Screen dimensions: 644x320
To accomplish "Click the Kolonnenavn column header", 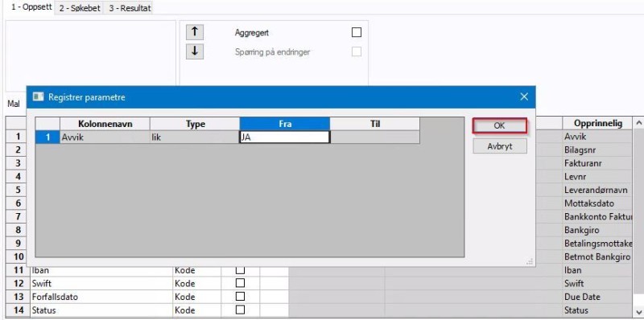I will (105, 124).
